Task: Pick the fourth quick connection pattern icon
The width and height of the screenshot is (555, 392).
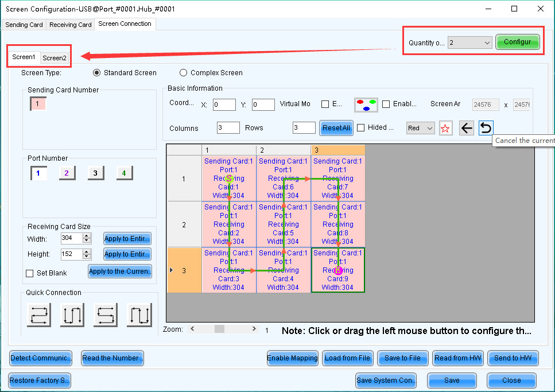Action: (x=139, y=315)
